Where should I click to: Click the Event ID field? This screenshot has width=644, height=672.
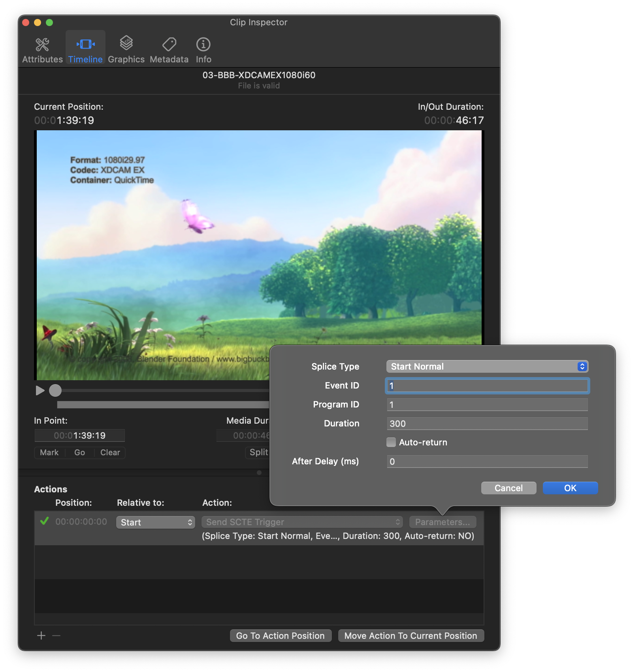click(487, 386)
